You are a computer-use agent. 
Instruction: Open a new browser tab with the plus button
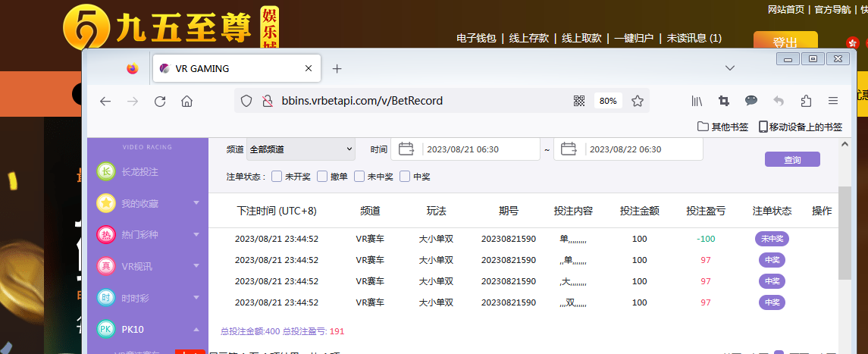coord(337,68)
